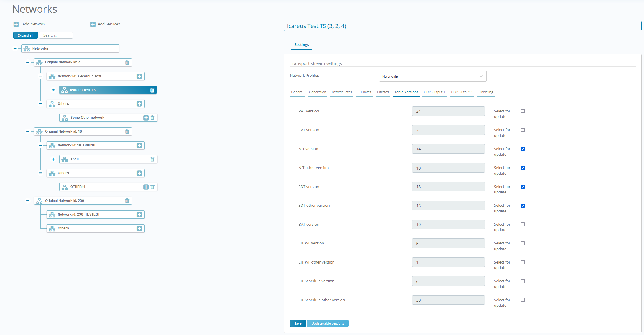
Task: Collapse Original Network id: 10 node
Action: 28,131
